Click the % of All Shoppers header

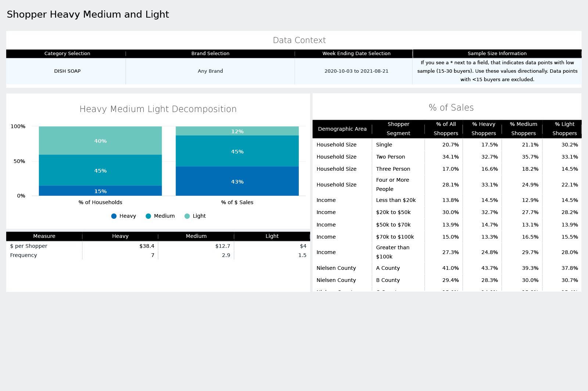(445, 129)
